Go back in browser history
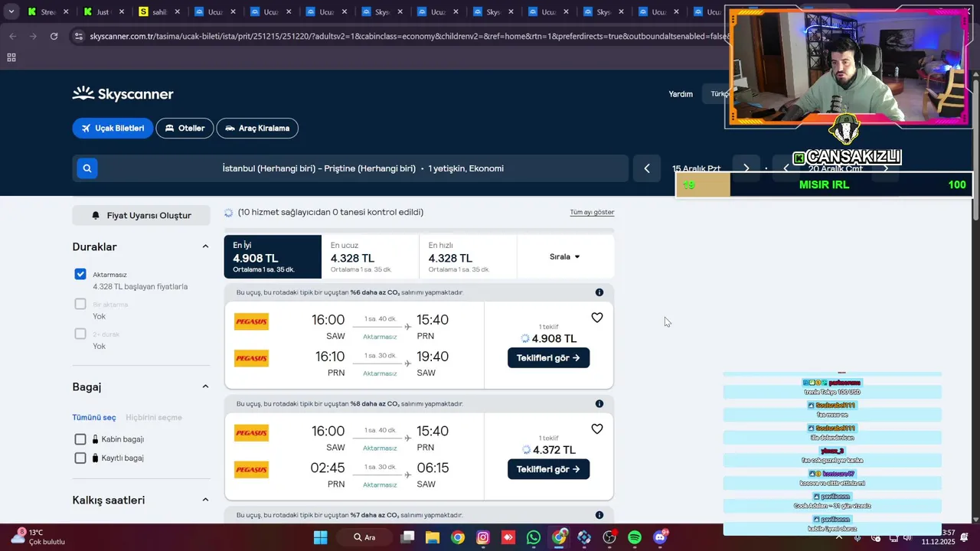This screenshot has height=551, width=980. point(13,36)
